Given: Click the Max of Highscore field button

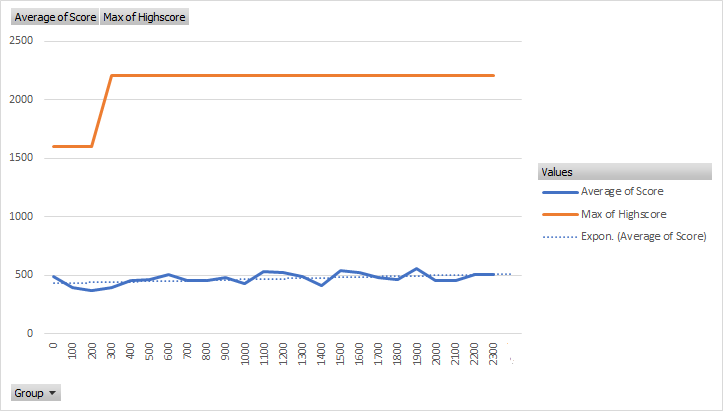Looking at the screenshot, I should click(x=144, y=17).
